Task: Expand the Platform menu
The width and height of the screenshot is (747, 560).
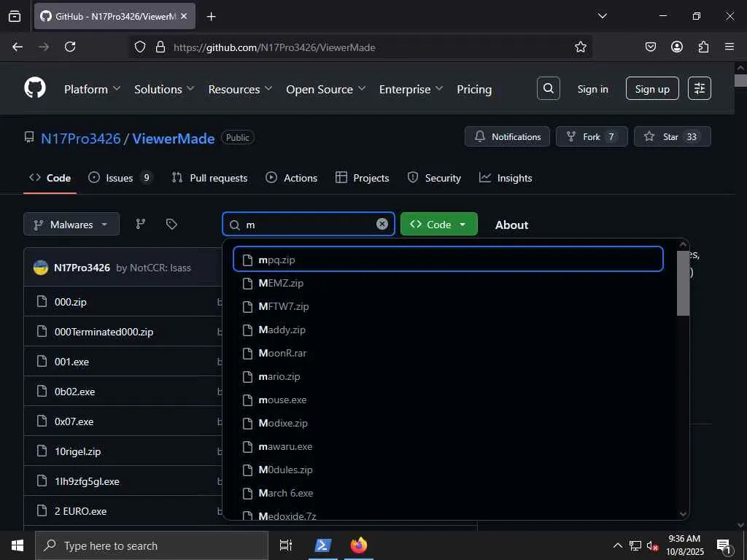Action: coord(93,89)
